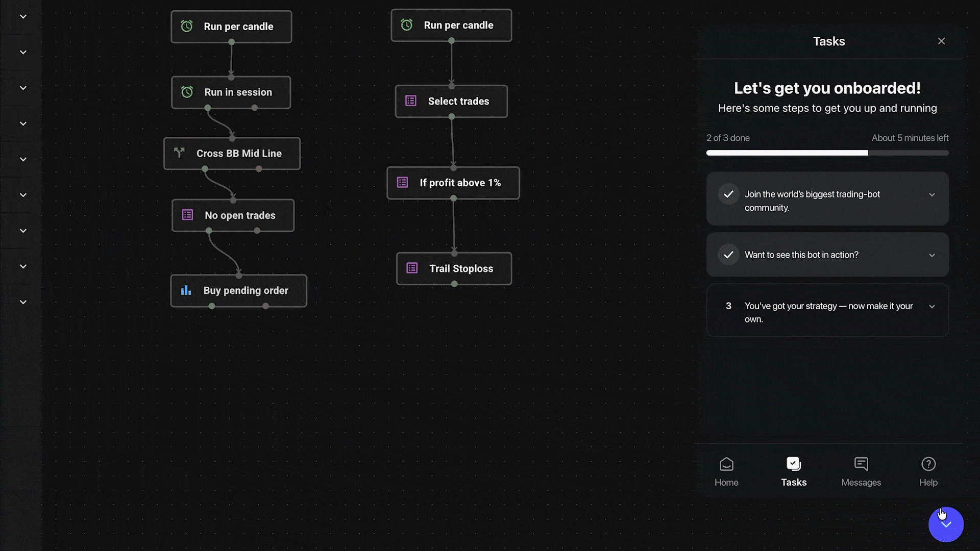Expand the 'Want to see this bot in action?' task
The width and height of the screenshot is (980, 551).
click(x=932, y=255)
